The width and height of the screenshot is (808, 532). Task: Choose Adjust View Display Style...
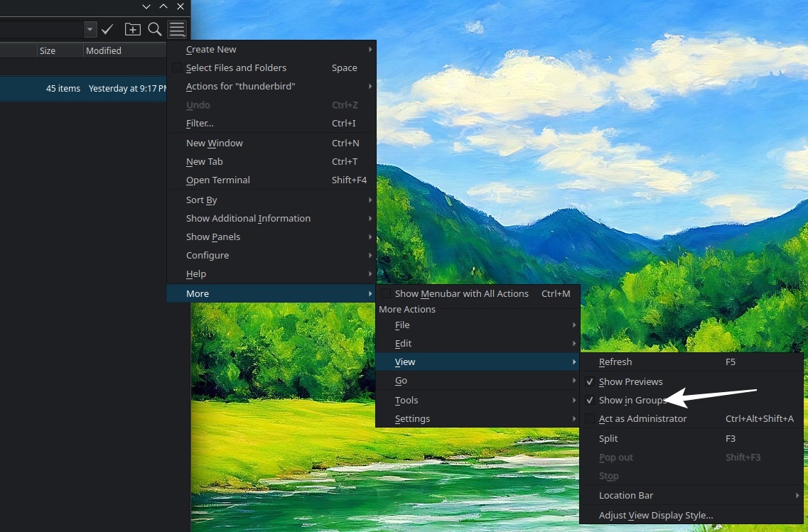[x=691, y=516]
